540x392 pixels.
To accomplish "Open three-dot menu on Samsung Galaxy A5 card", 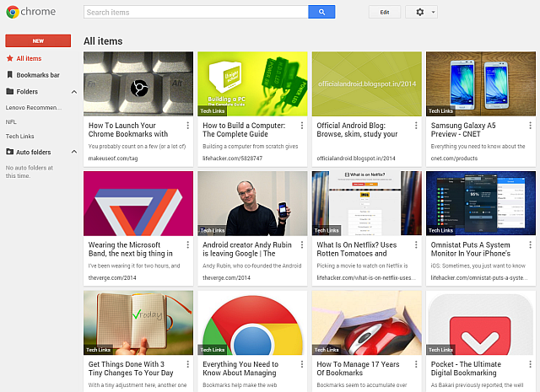I will [x=527, y=126].
